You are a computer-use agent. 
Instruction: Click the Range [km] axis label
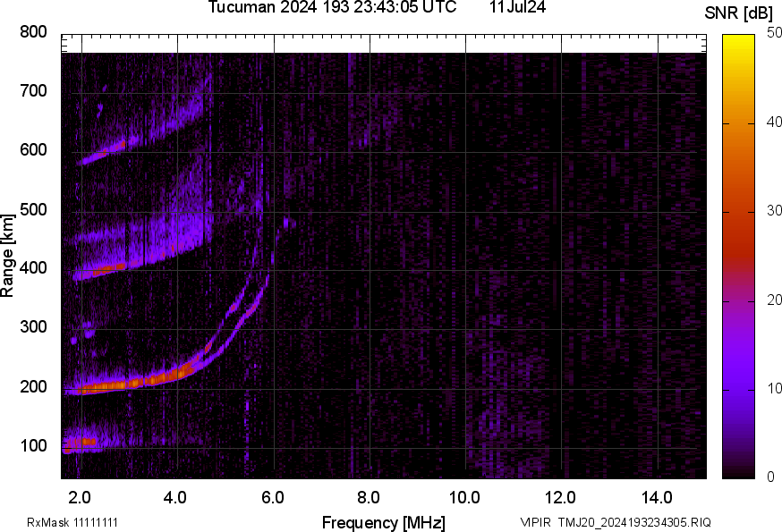pos(8,257)
